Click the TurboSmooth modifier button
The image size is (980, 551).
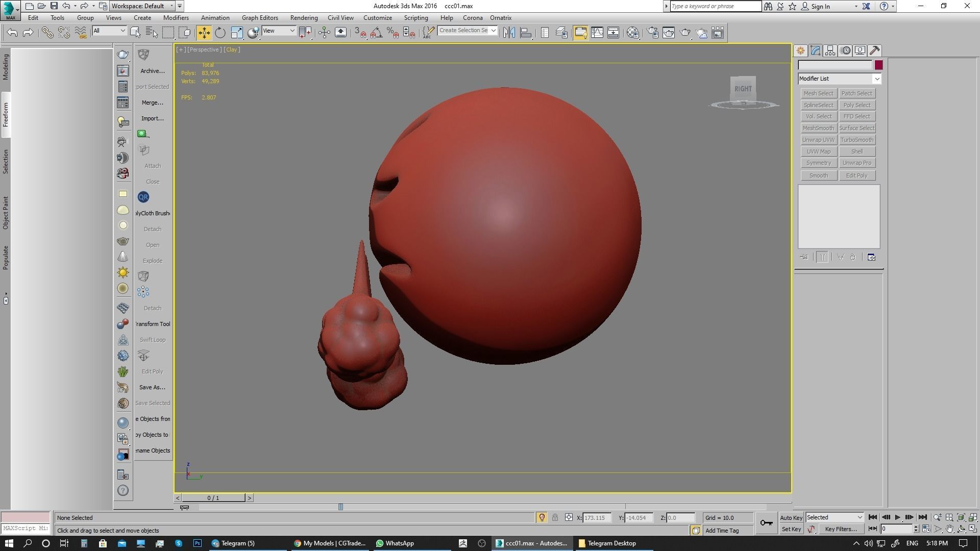pyautogui.click(x=857, y=140)
